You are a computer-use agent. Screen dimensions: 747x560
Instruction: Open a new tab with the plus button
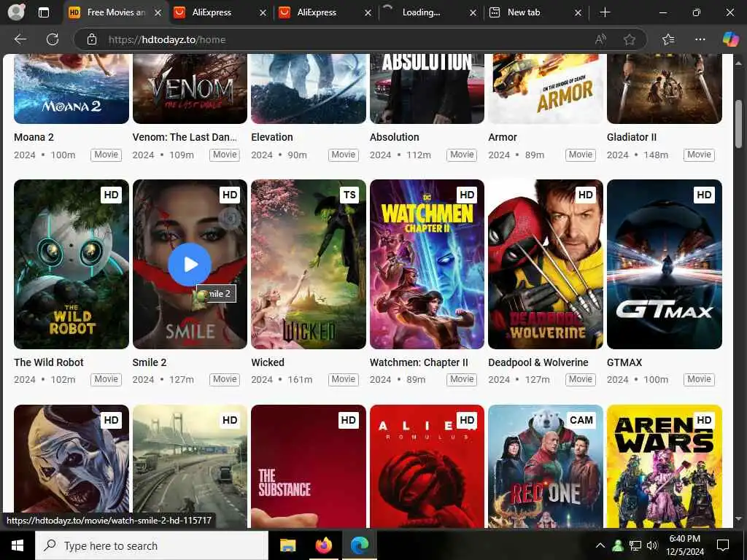(x=605, y=12)
